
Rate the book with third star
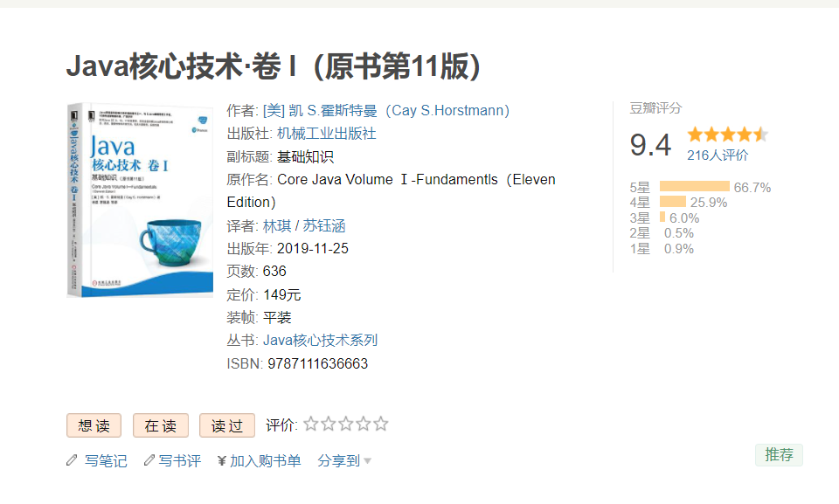[346, 425]
